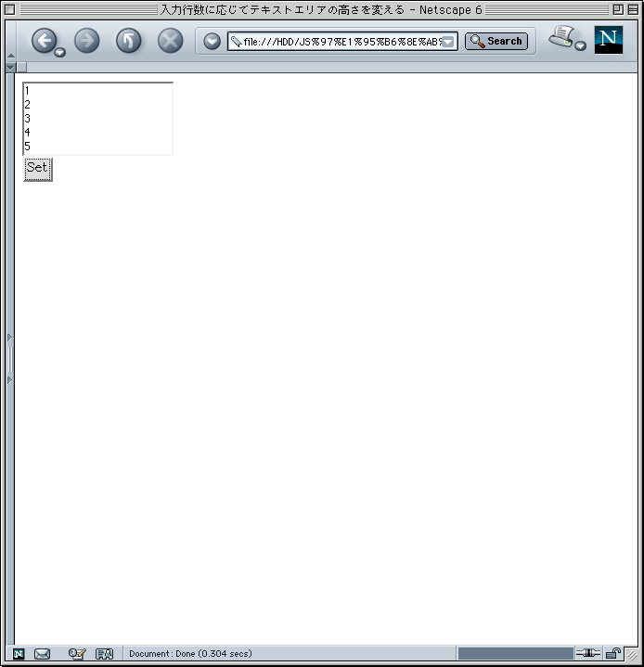This screenshot has height=667, width=644.
Task: Reload the page with the Reload button
Action: (129, 41)
